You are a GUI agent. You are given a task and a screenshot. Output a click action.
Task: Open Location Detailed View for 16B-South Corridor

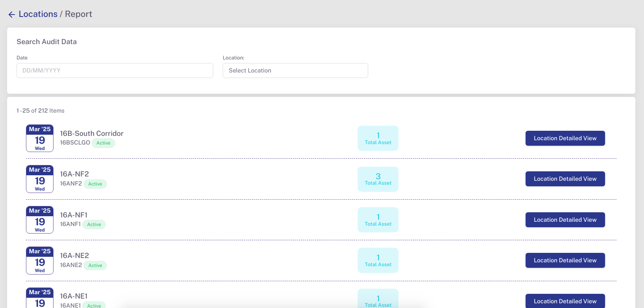[565, 138]
